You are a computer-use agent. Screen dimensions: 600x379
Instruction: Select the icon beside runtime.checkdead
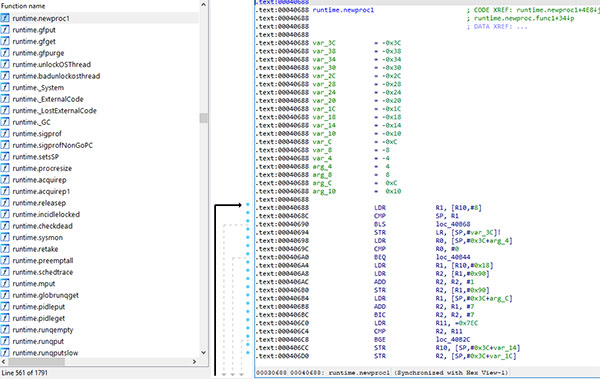click(x=5, y=226)
